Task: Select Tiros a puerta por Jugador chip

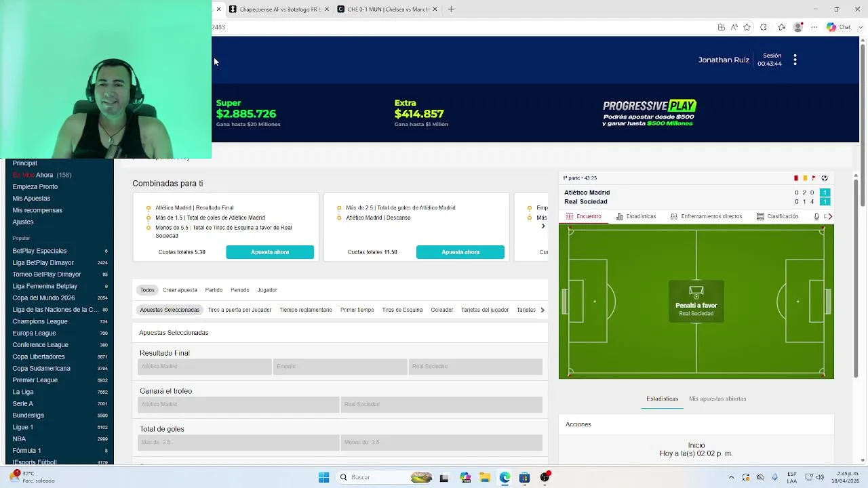Action: pyautogui.click(x=239, y=310)
